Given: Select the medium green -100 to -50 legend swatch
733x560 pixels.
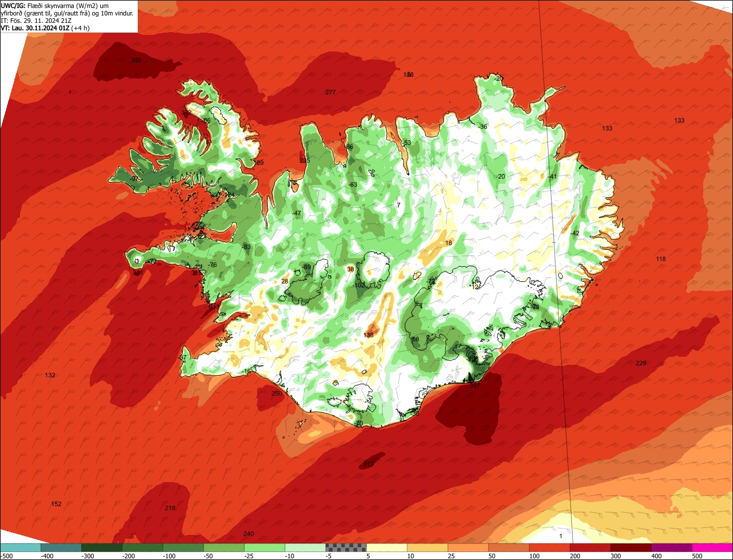Looking at the screenshot, I should [183, 547].
